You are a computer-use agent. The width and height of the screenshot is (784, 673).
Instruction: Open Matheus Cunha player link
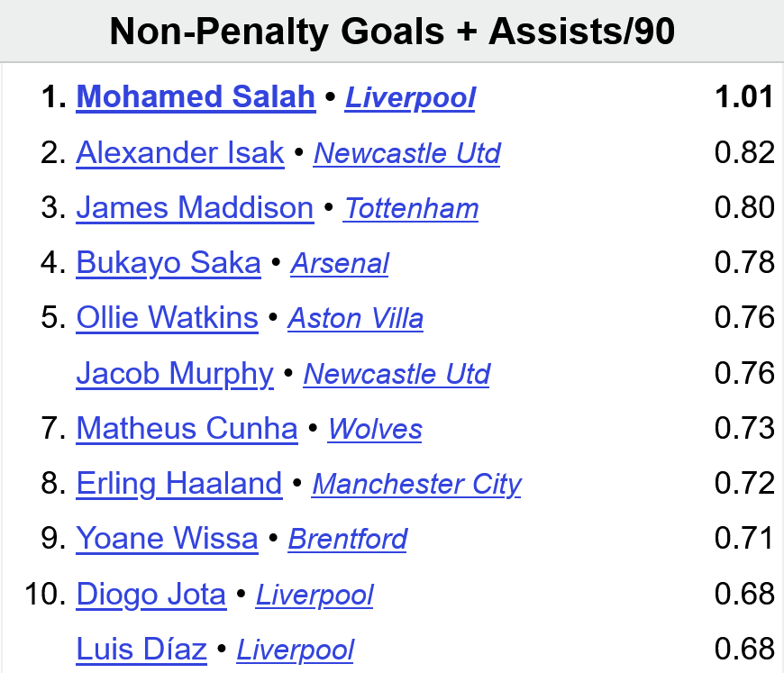tap(187, 429)
